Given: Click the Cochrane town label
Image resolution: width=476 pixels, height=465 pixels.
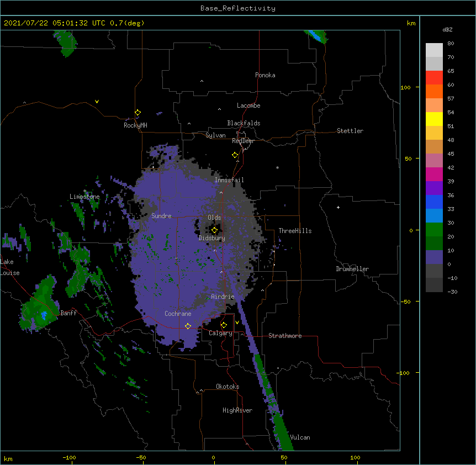Looking at the screenshot, I should click(178, 314).
